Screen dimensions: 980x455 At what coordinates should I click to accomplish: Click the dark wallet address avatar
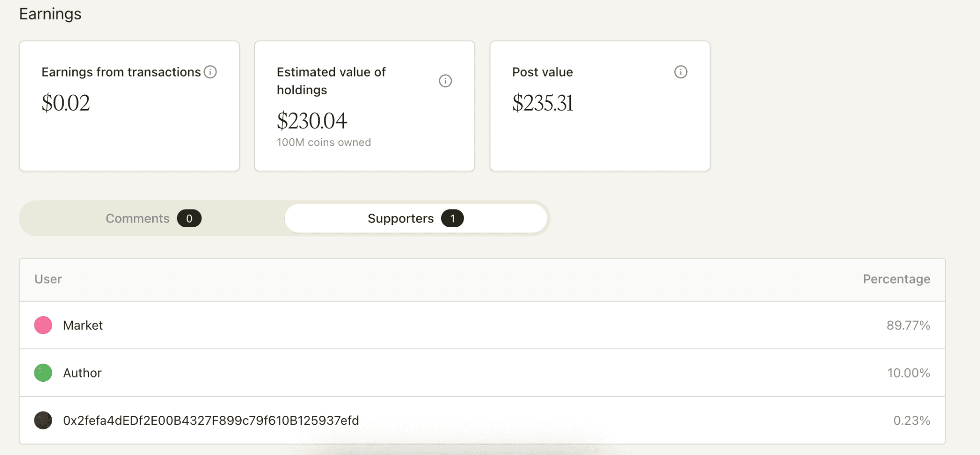click(43, 420)
